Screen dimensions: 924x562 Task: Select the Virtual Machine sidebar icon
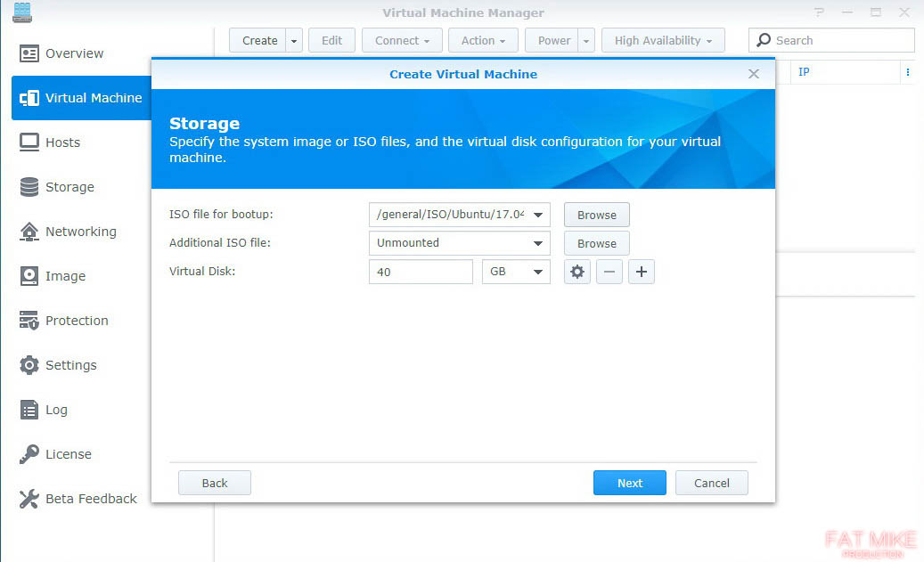29,98
